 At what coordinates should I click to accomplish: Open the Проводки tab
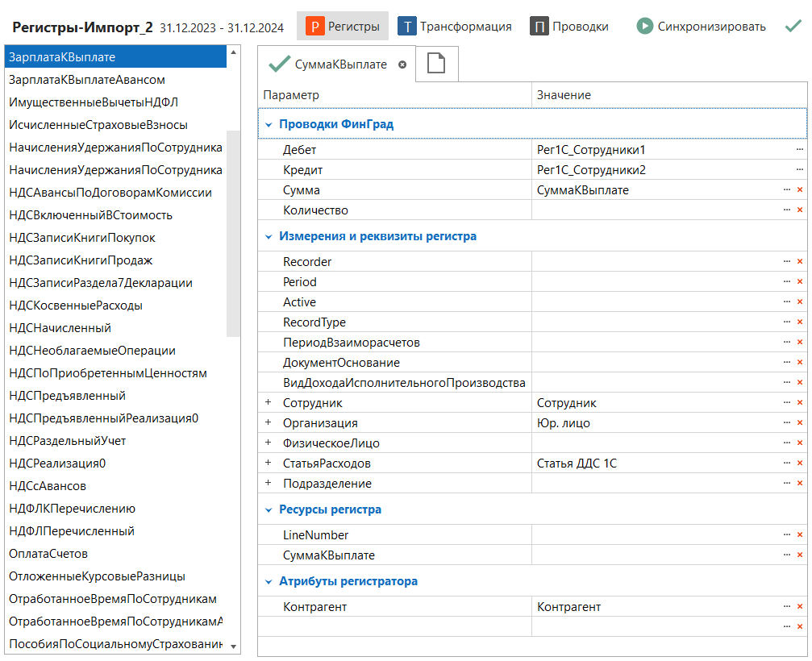[x=569, y=27]
